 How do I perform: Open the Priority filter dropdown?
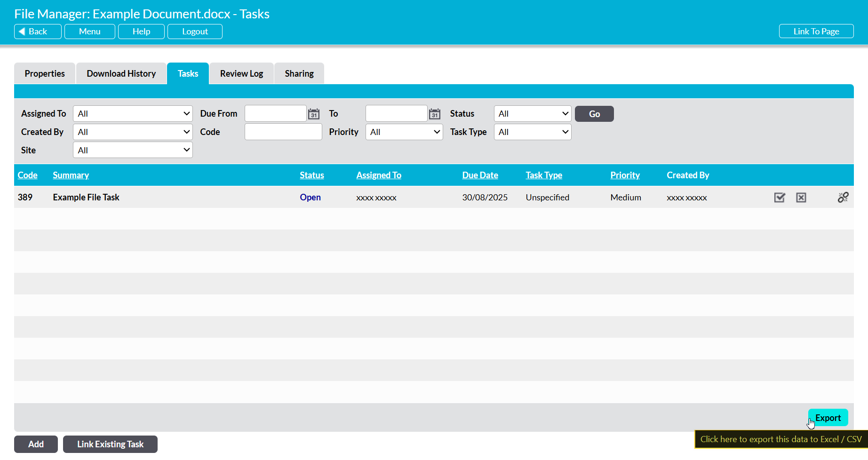(404, 132)
